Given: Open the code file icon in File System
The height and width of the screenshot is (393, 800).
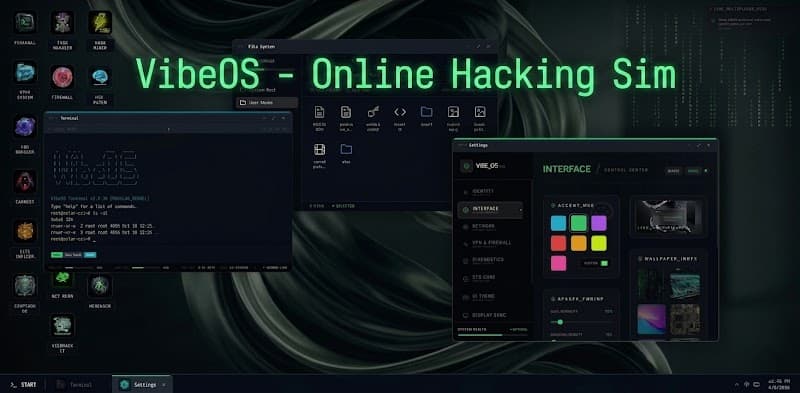Looking at the screenshot, I should pos(400,112).
